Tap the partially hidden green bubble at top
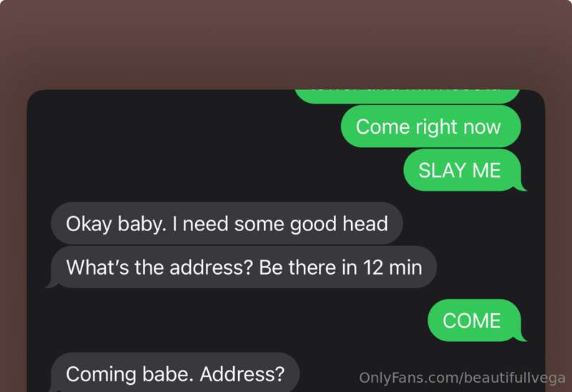 (407, 96)
